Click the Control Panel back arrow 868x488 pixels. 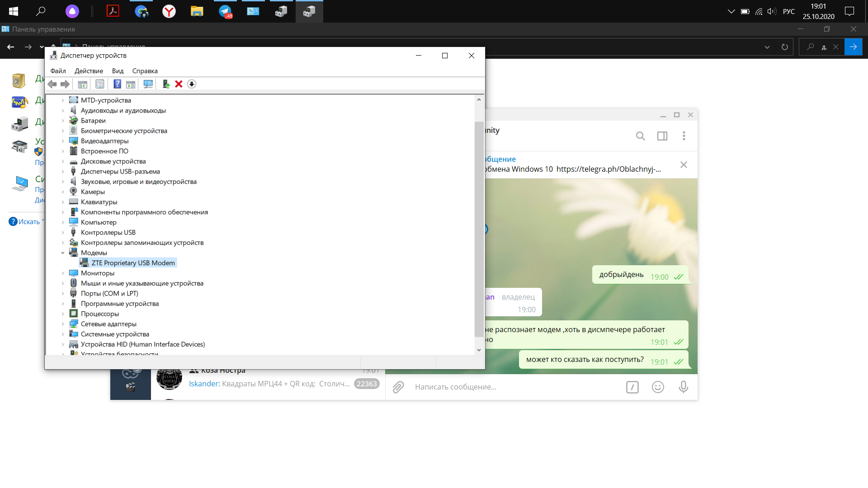11,47
